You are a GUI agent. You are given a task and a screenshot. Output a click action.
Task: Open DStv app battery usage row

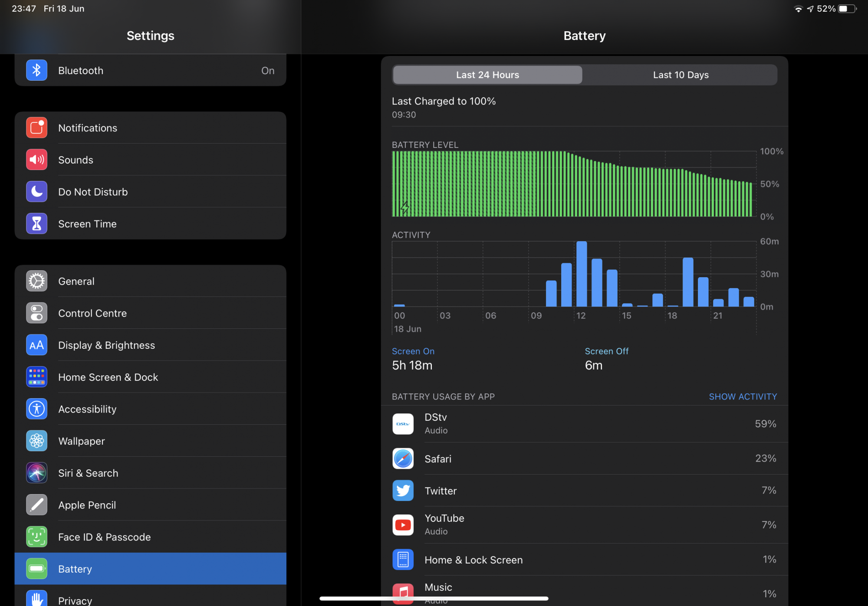point(584,424)
